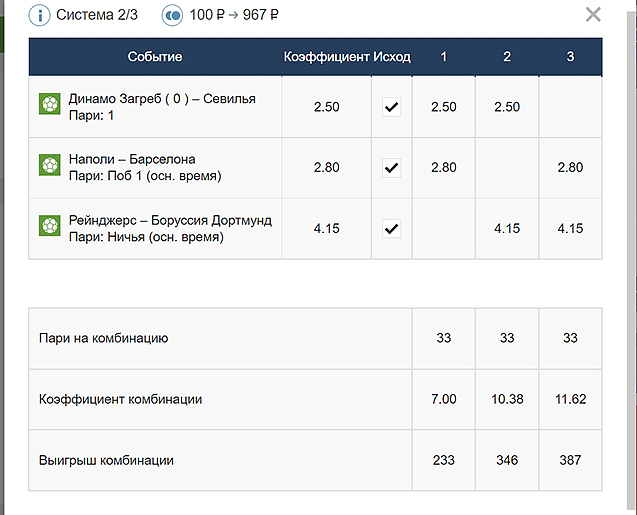This screenshot has width=637, height=515.
Task: Toggle the outcome checkbox for Наполи – Барселона
Action: (391, 168)
